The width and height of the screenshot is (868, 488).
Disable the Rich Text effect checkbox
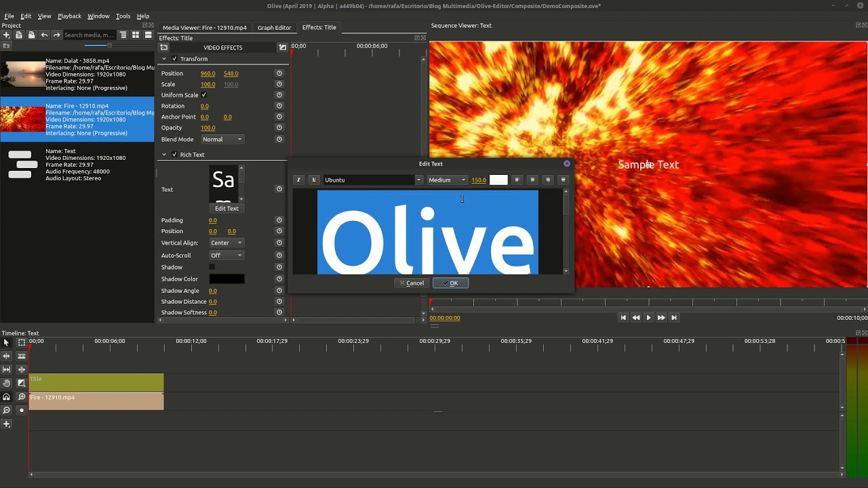174,155
